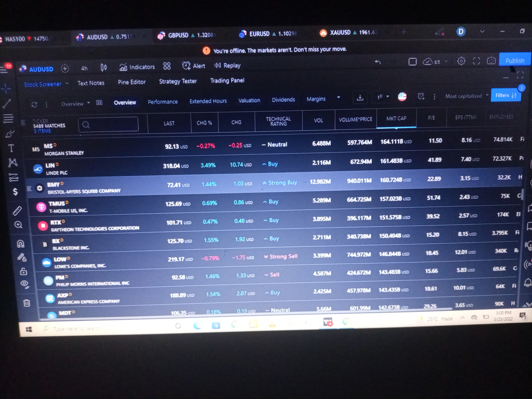532x399 pixels.
Task: Toggle stay in drawing mode pencil-lock
Action: (x=22, y=258)
